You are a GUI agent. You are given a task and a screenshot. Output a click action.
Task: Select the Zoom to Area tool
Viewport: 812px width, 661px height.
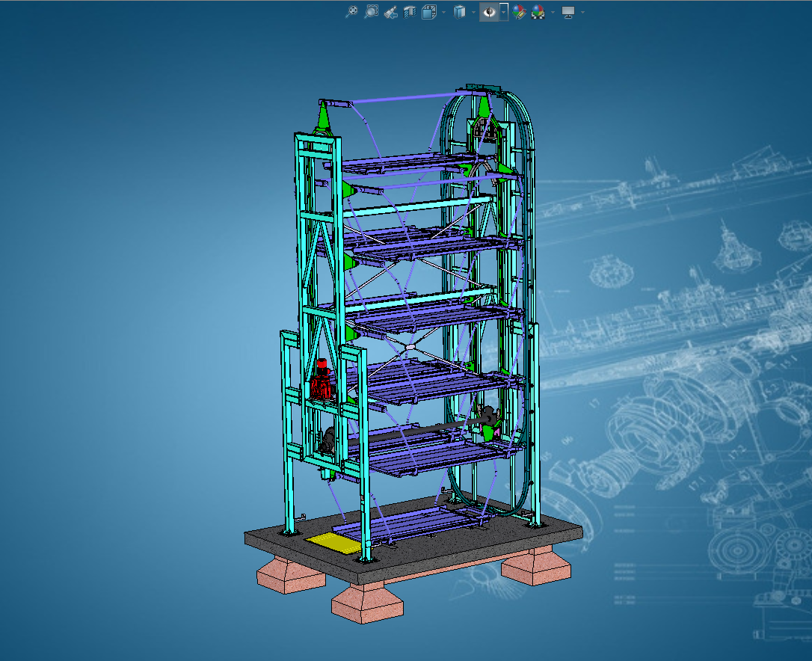coord(372,11)
